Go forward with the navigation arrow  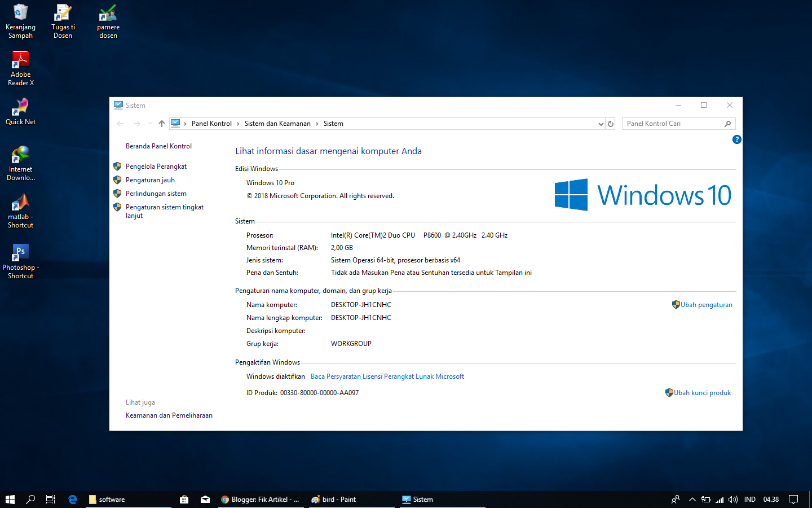coord(136,124)
